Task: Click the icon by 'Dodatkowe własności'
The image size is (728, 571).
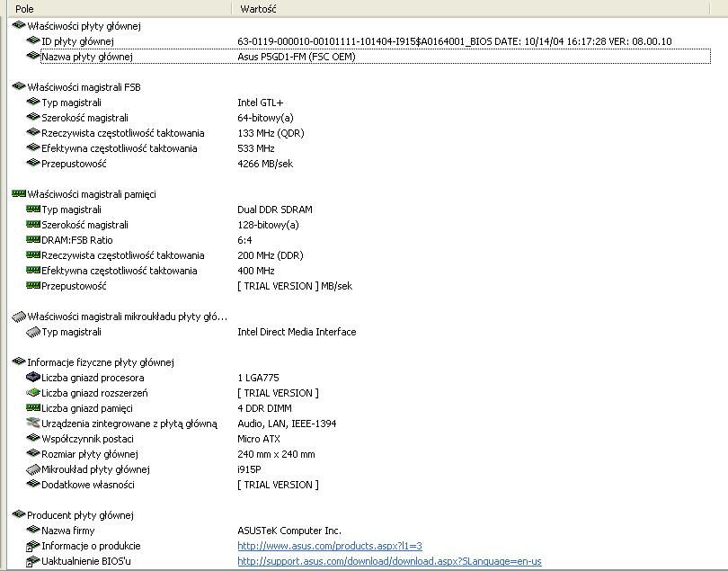Action: [33, 484]
